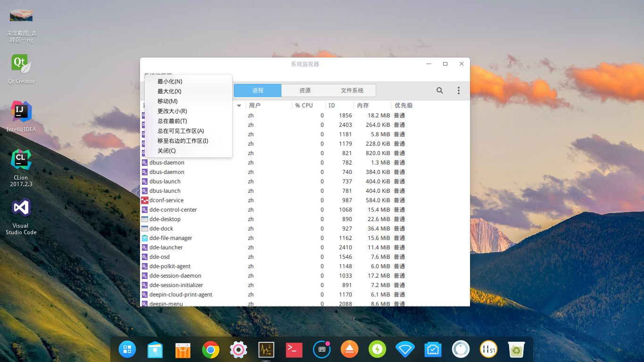The image size is (644, 362).
Task: Open the Wi-Fi network icon in dock
Action: (405, 349)
